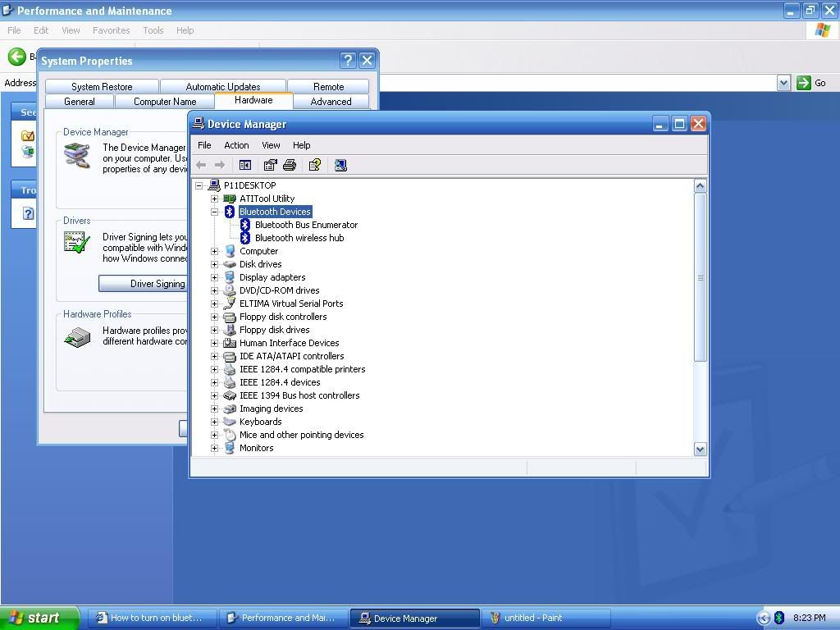Screen dimensions: 840x630
Task: Click the Floppy disk drives icon
Action: tap(230, 330)
